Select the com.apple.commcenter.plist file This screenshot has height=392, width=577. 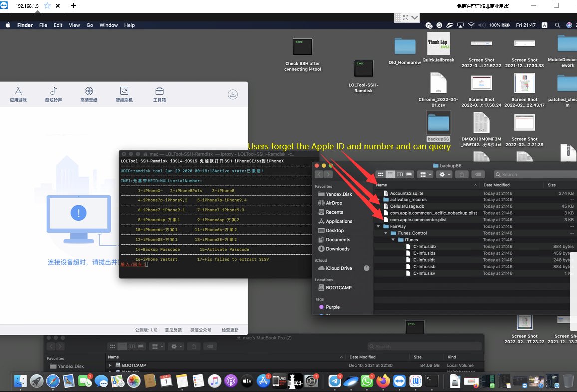[x=418, y=220]
